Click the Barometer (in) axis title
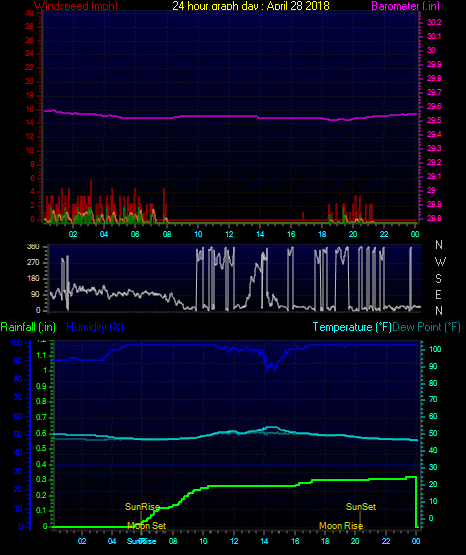Screen dimensions: 466x555 point(405,6)
